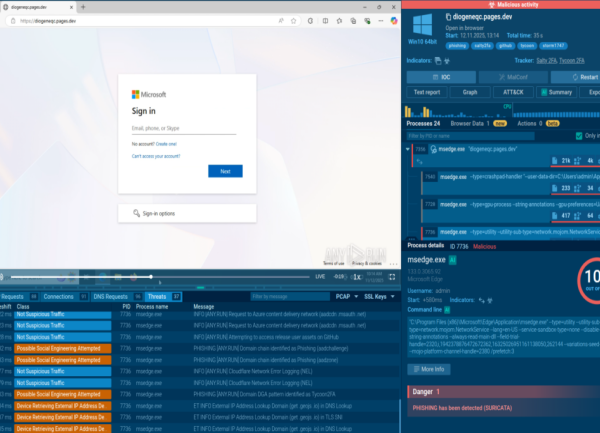Click the Tycoon 2FA tracker link

pos(572,60)
